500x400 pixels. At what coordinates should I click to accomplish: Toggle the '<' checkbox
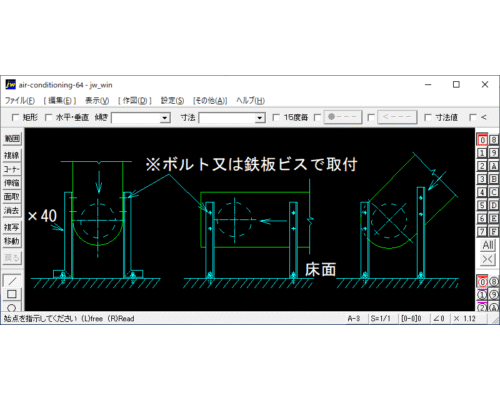pos(473,117)
